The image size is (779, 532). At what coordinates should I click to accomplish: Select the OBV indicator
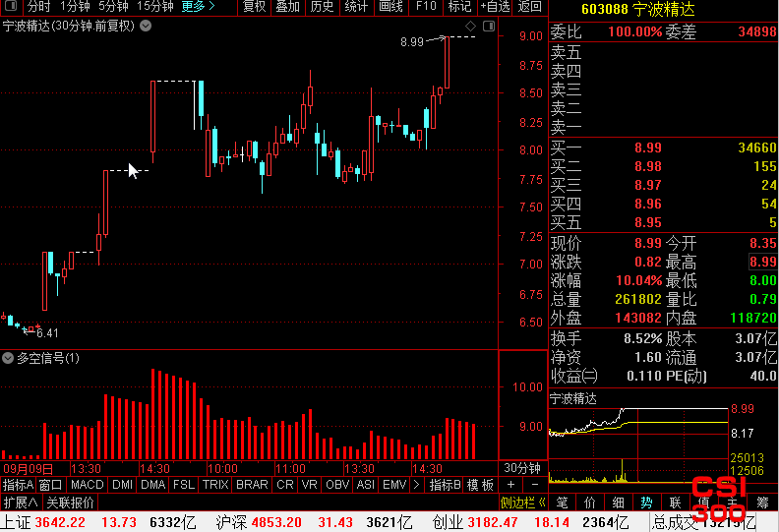[x=337, y=485]
